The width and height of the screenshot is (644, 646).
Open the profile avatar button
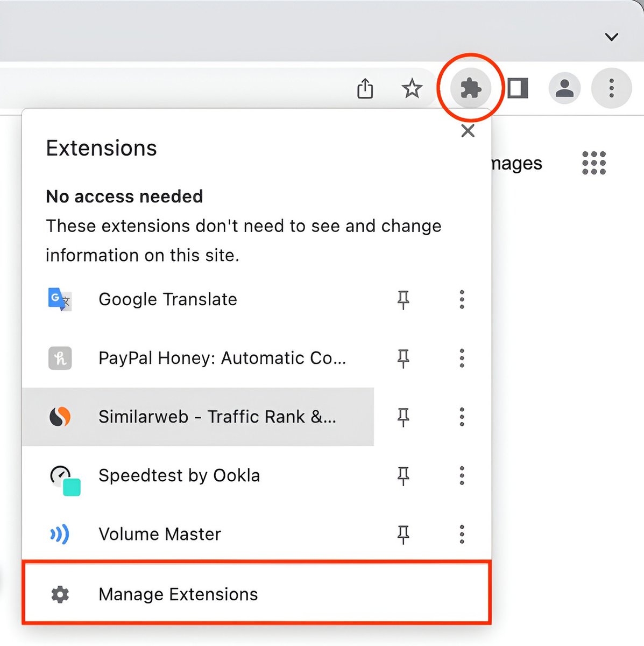pyautogui.click(x=564, y=88)
